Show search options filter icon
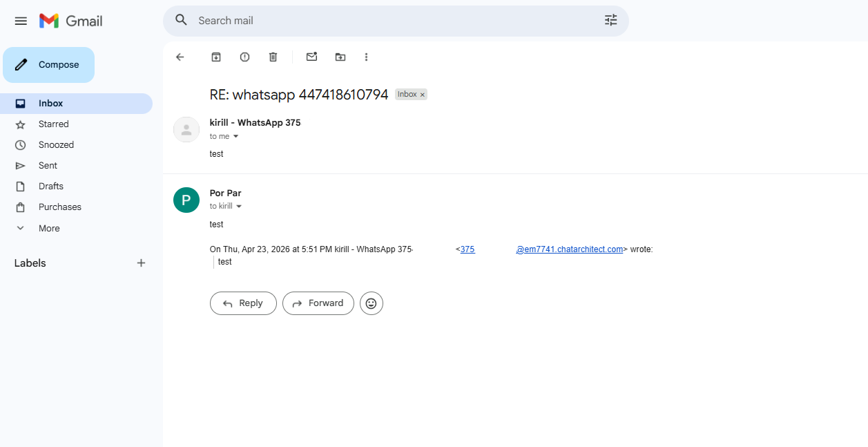The width and height of the screenshot is (868, 447). pos(610,21)
